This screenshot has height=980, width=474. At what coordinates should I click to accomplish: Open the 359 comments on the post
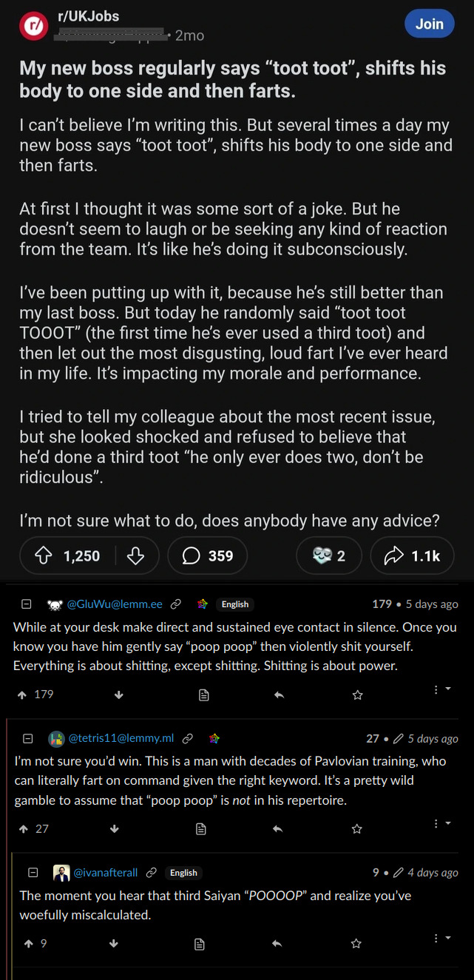208,555
